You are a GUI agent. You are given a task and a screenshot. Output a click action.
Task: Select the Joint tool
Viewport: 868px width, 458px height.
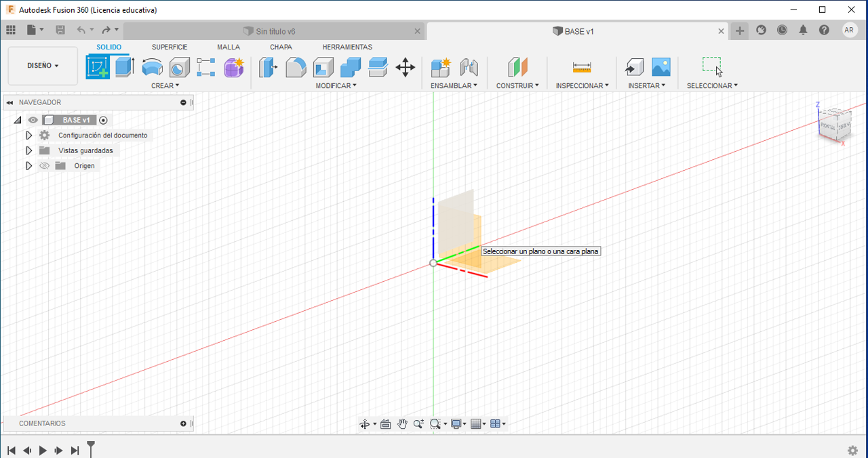click(469, 67)
